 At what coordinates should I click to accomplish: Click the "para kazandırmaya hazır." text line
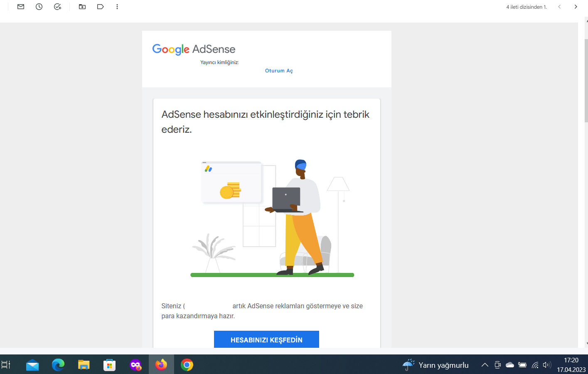(198, 316)
